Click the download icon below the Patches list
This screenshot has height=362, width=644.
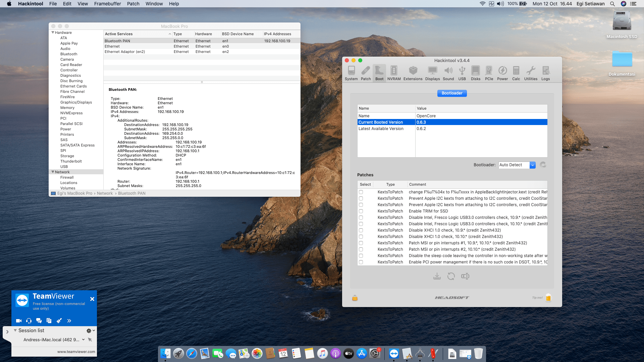[437, 276]
